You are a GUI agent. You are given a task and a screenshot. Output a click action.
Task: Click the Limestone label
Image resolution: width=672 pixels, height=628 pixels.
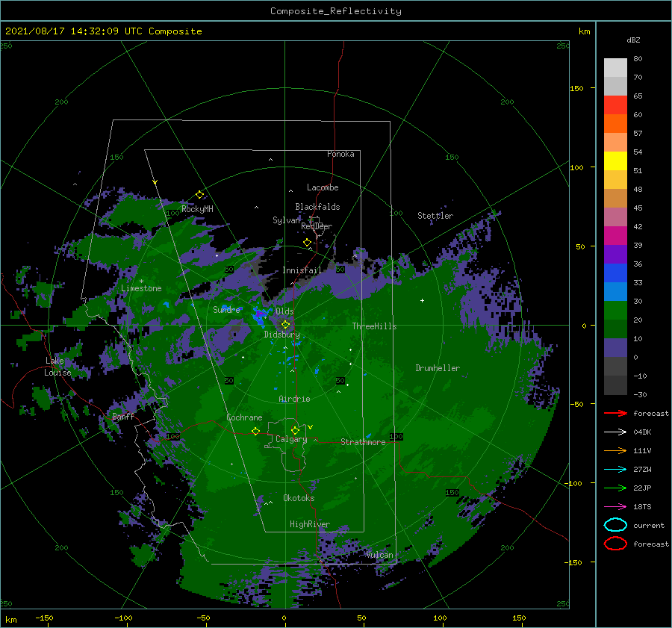tap(141, 288)
